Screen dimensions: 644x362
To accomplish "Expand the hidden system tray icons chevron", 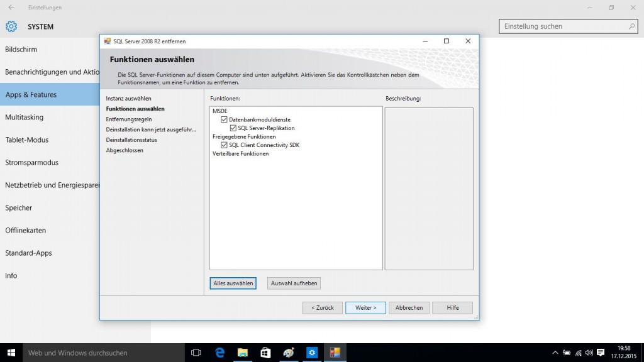I will click(x=555, y=353).
